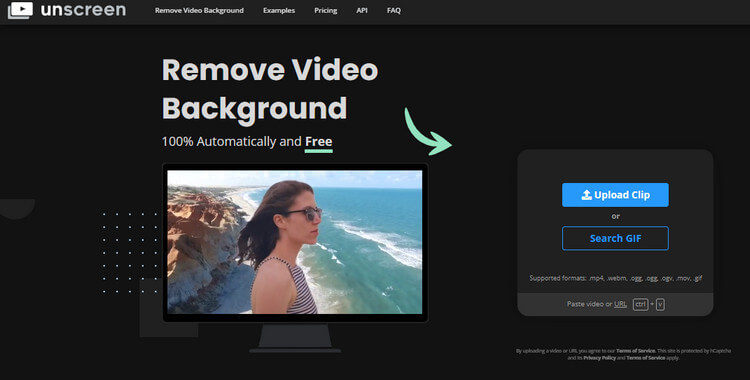The image size is (750, 380).
Task: Open the hCaptcha Privacy Policy link
Action: coord(599,358)
